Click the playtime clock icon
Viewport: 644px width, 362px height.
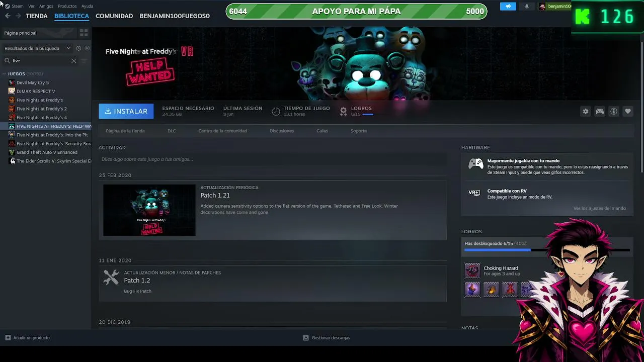pyautogui.click(x=276, y=111)
